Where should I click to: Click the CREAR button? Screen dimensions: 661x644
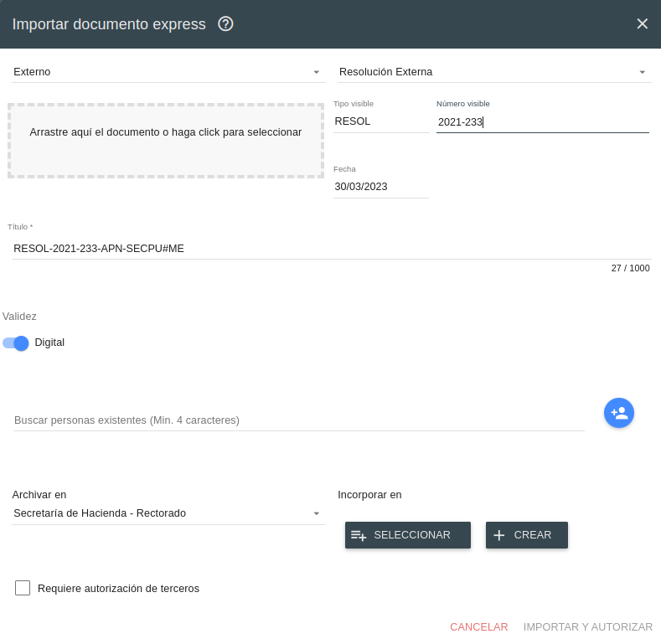[526, 535]
